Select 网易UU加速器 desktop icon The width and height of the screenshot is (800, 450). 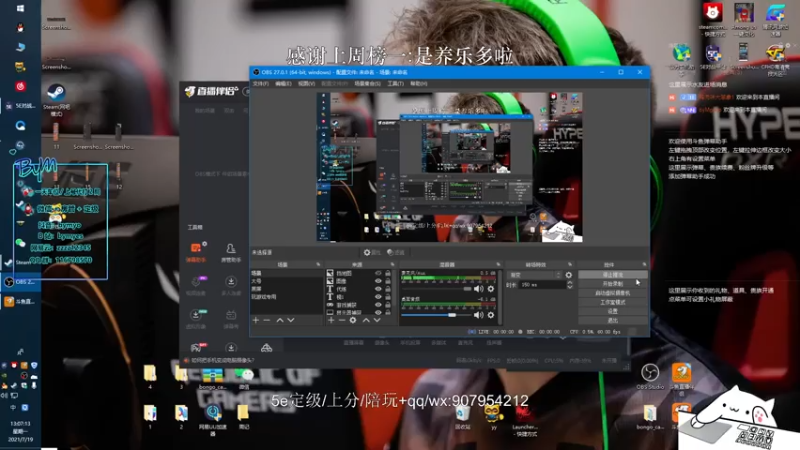pos(213,420)
